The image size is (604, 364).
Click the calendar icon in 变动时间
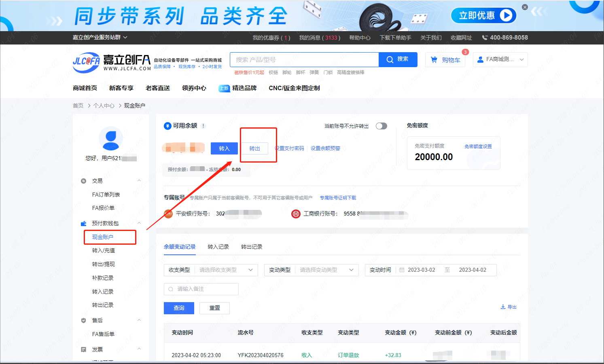pos(402,270)
